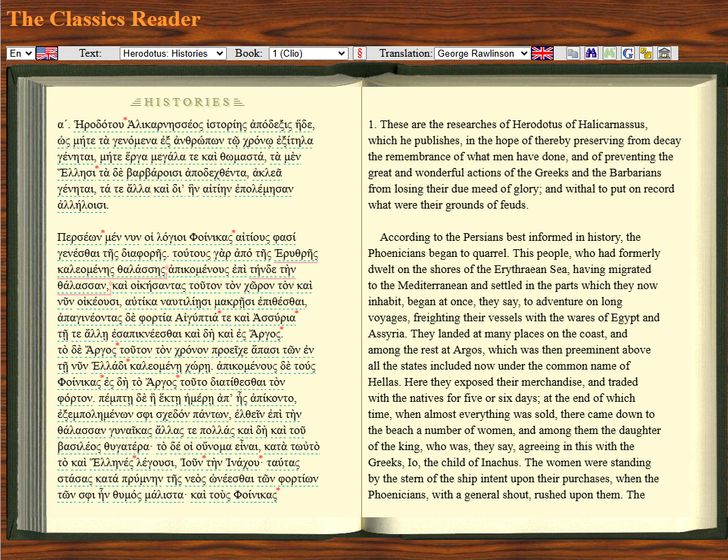Click the 'Translation:' toolbar label

[405, 53]
